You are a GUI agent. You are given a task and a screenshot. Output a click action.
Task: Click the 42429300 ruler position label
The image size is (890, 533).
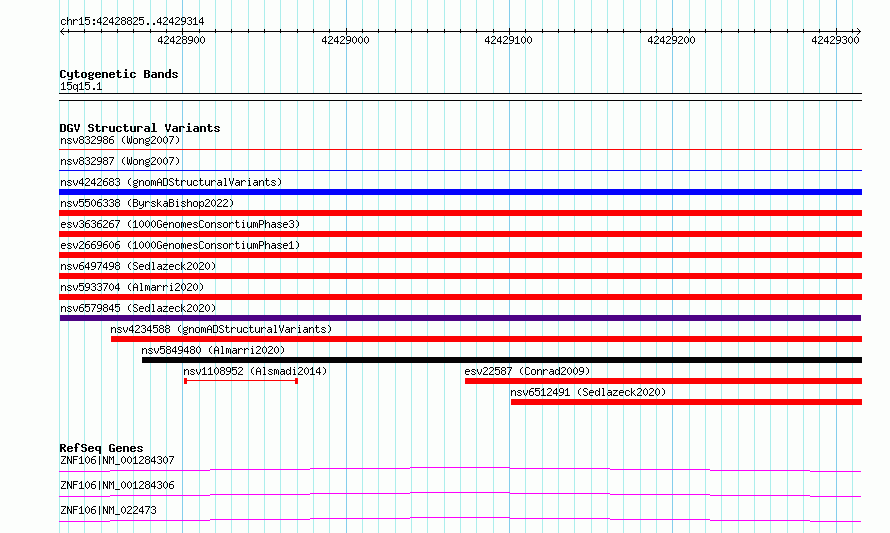pyautogui.click(x=835, y=40)
